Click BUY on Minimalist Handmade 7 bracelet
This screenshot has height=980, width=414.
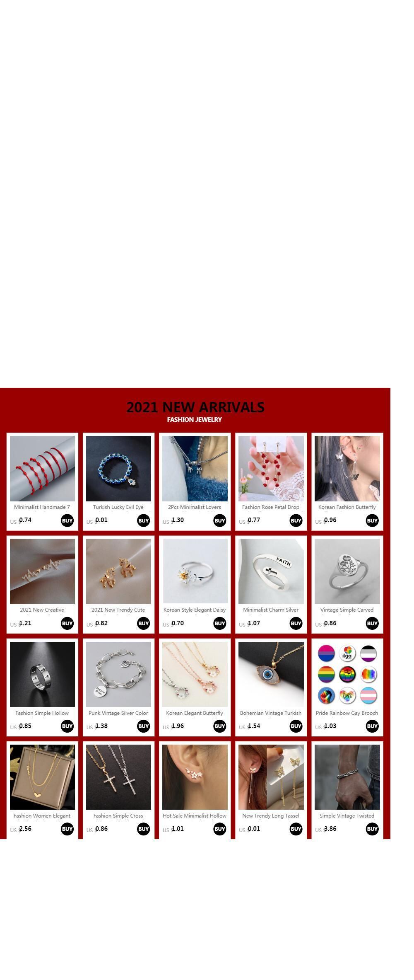67,520
